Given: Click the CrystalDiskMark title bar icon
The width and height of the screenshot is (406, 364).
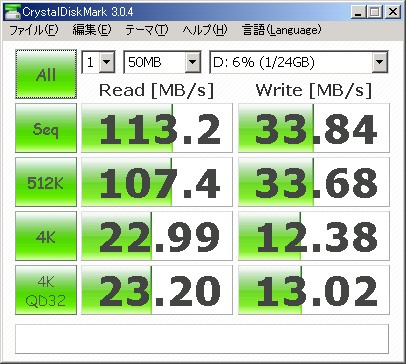Looking at the screenshot, I should click(12, 12).
